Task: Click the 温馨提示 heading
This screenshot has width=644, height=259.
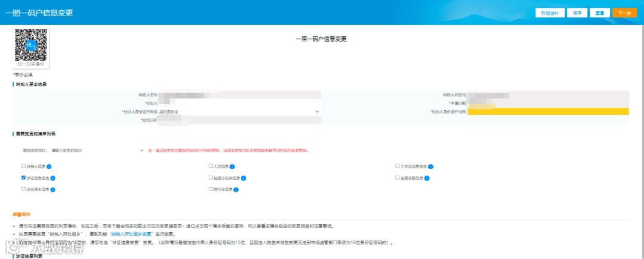Action: (x=21, y=214)
